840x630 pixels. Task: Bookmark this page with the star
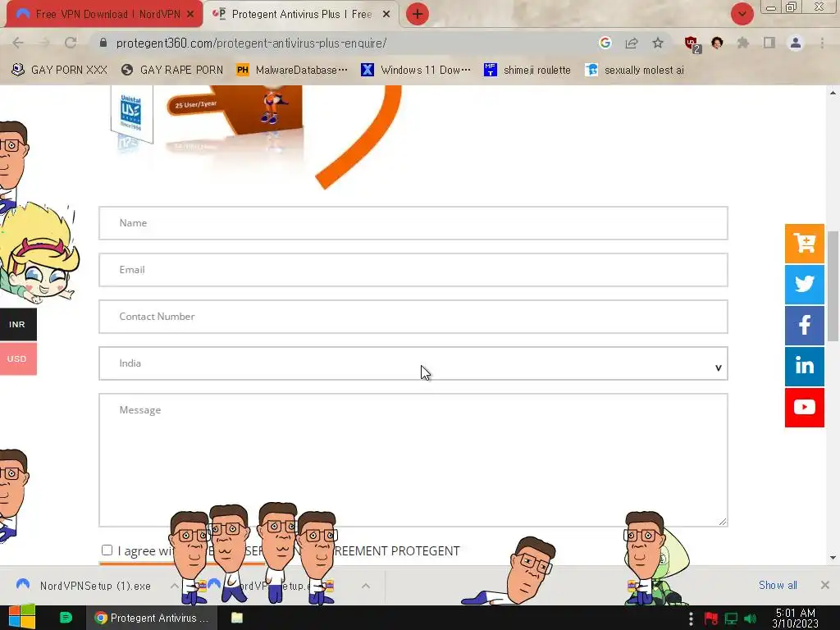point(658,43)
